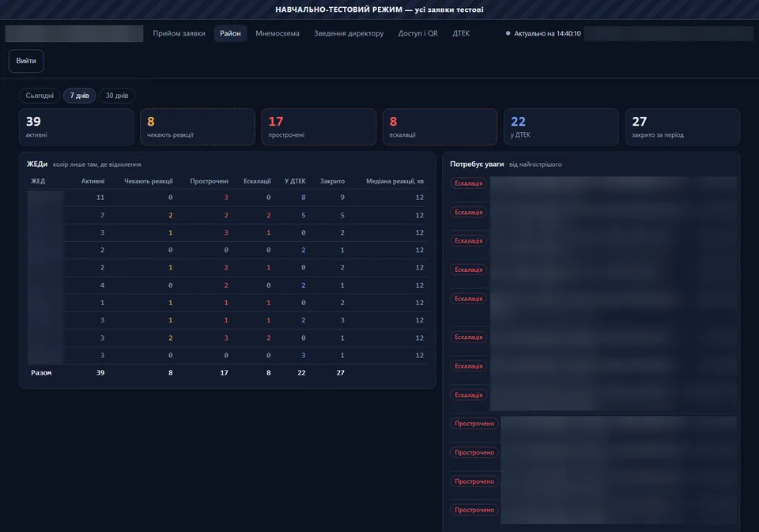Go to Доступ і QR tab
The image size is (759, 532).
(417, 33)
